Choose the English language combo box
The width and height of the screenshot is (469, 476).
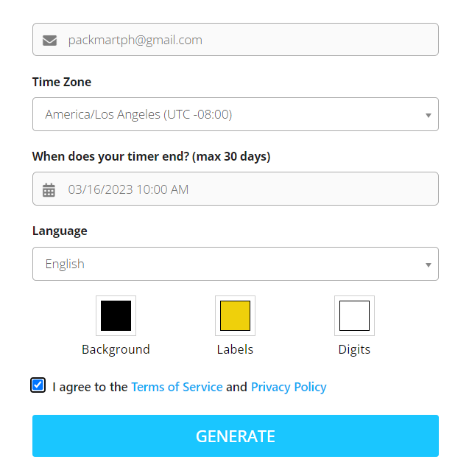(236, 264)
